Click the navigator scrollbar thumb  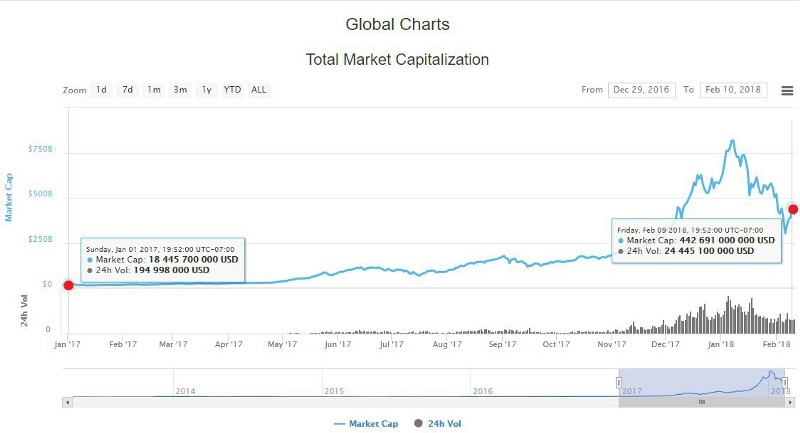click(x=702, y=402)
